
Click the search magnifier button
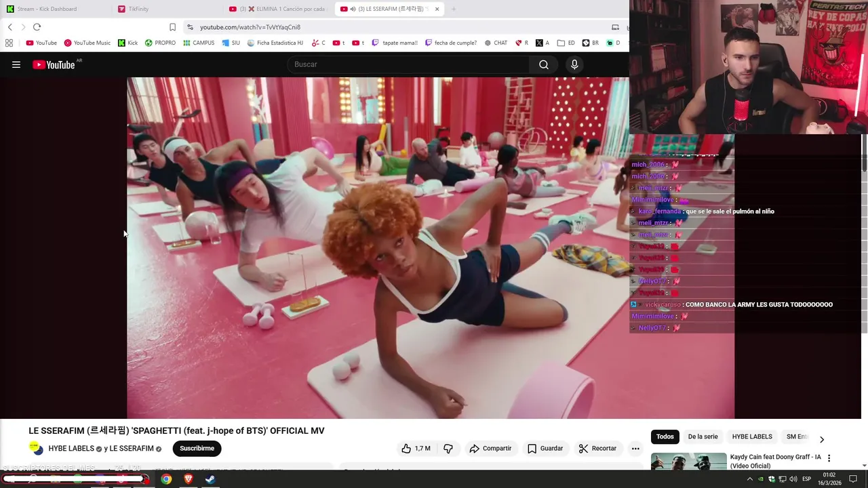pyautogui.click(x=544, y=64)
